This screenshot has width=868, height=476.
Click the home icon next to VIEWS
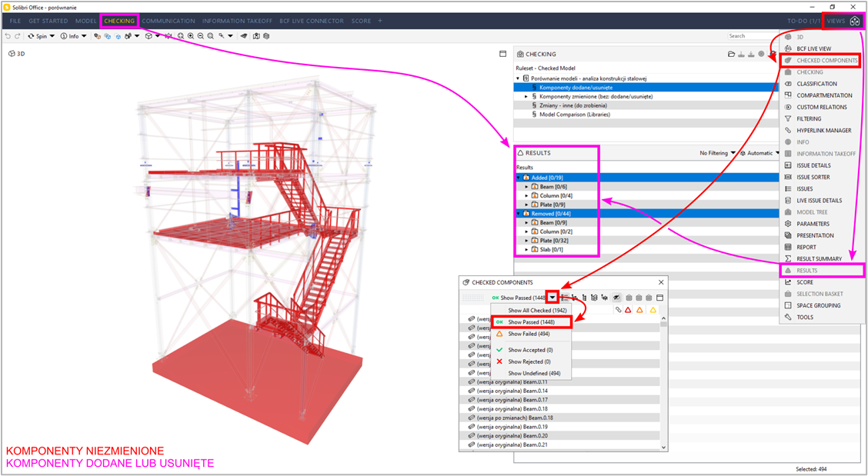[x=855, y=21]
